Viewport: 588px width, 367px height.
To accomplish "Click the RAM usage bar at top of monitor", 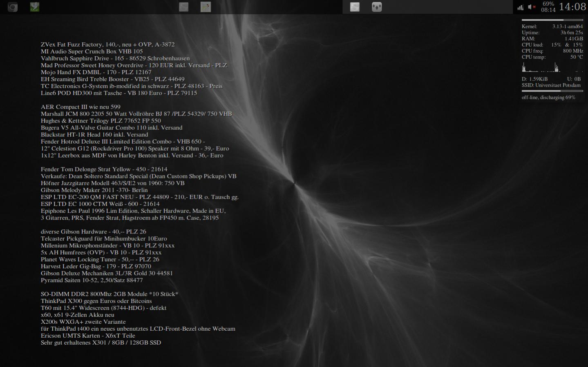I will point(552,20).
